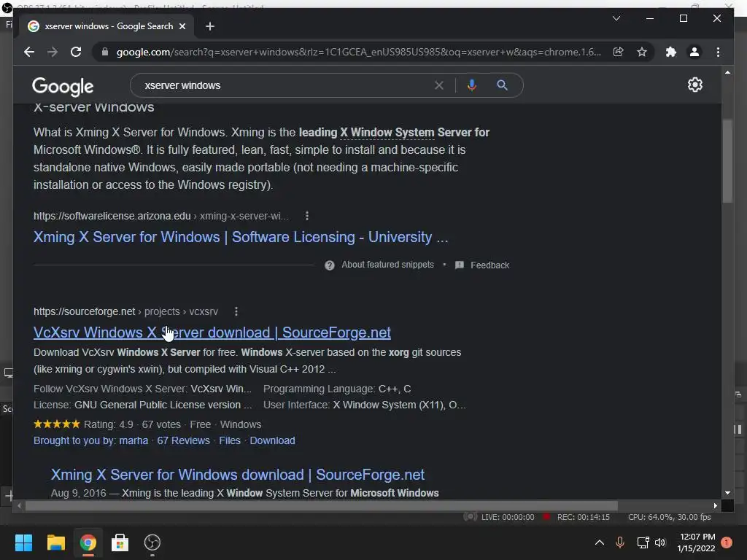Bookmark this page with the star icon

pos(642,52)
